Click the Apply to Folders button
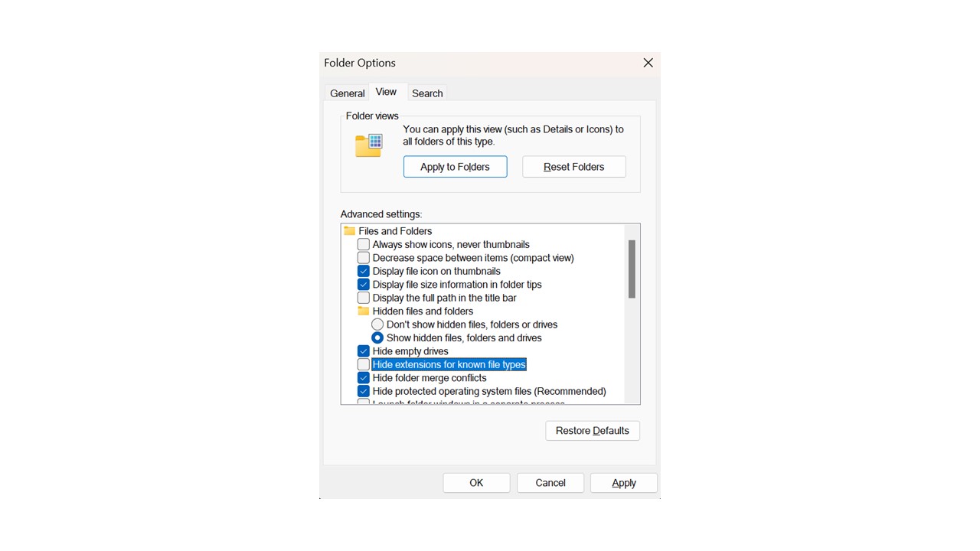The width and height of the screenshot is (980, 551). coord(455,167)
